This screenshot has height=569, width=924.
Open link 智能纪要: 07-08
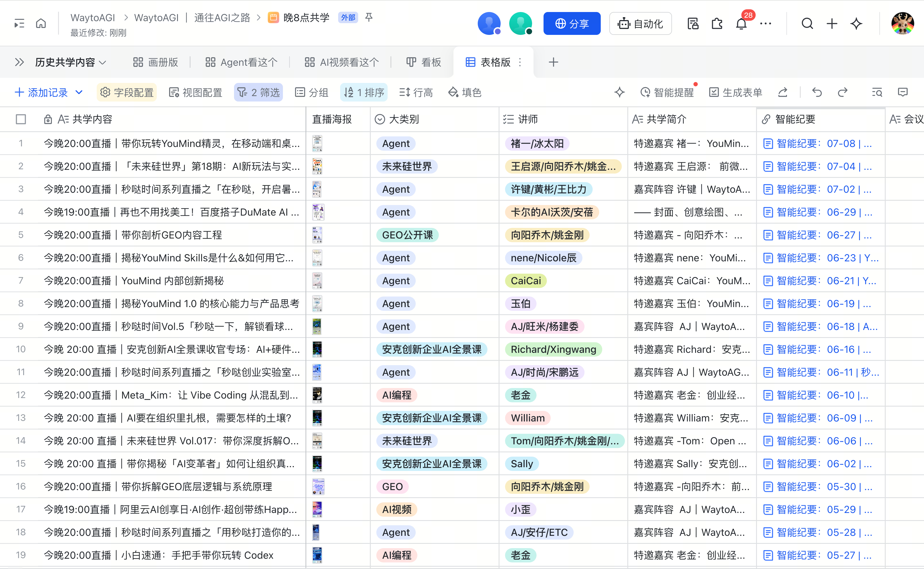(x=818, y=143)
